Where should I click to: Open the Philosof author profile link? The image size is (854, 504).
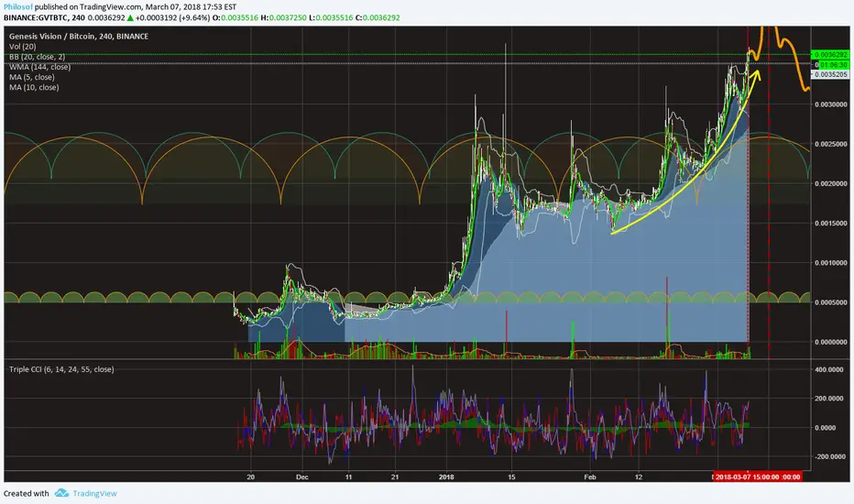point(18,7)
